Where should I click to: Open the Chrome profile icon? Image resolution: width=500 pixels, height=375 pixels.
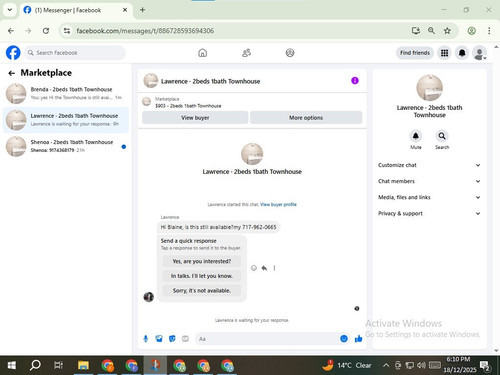[x=471, y=31]
